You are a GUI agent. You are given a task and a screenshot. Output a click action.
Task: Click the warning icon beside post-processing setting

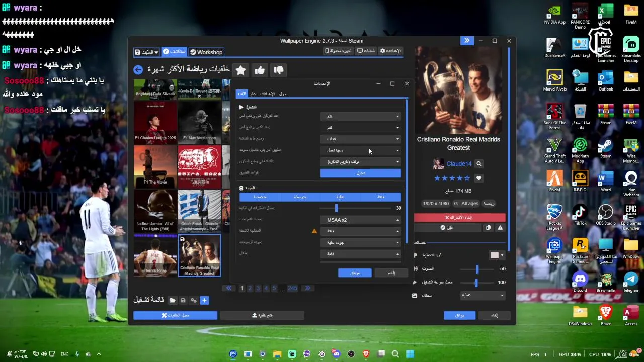(x=314, y=231)
